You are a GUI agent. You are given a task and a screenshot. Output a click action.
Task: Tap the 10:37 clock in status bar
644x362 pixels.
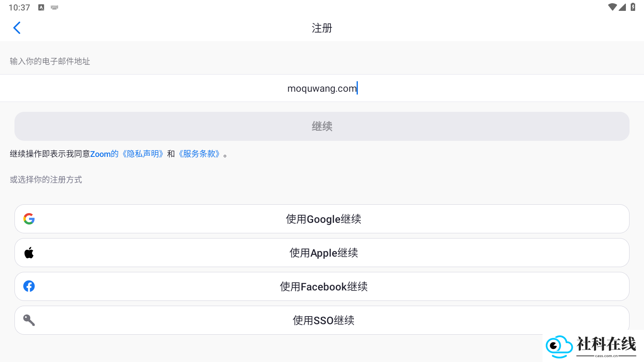pyautogui.click(x=19, y=8)
